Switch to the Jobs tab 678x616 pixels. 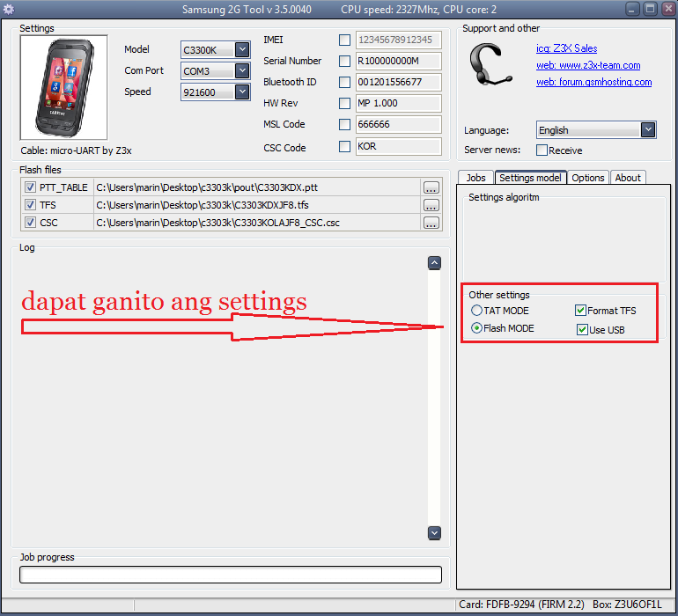pos(475,178)
